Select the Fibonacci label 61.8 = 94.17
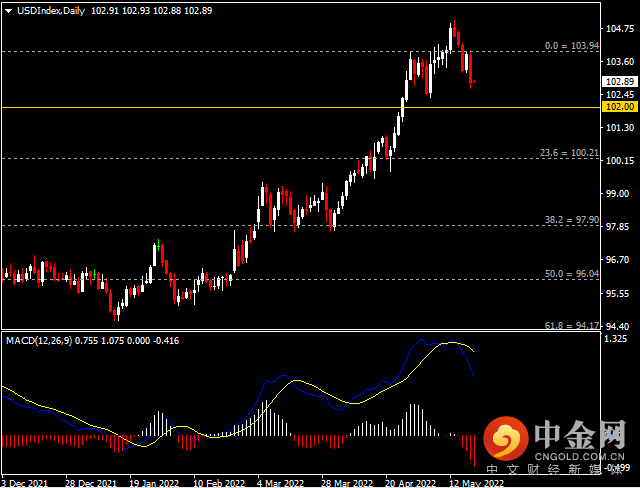This screenshot has width=640, height=488. 572,325
